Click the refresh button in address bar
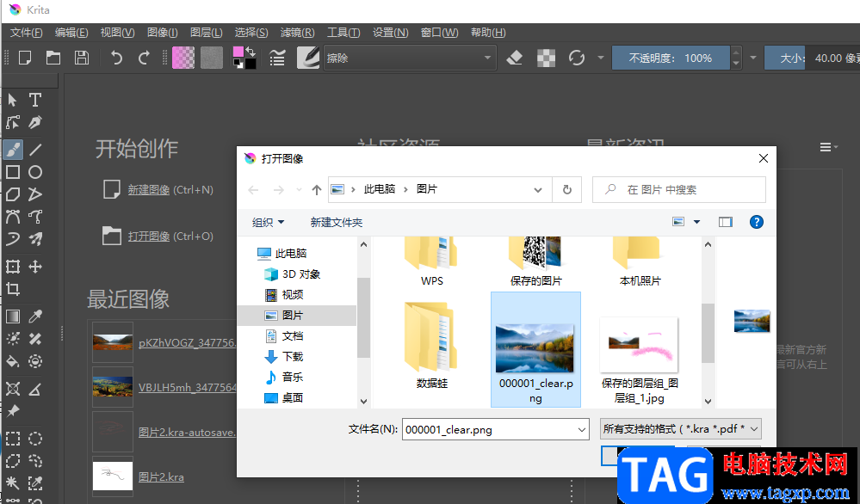Viewport: 860px width, 504px height. 567,189
